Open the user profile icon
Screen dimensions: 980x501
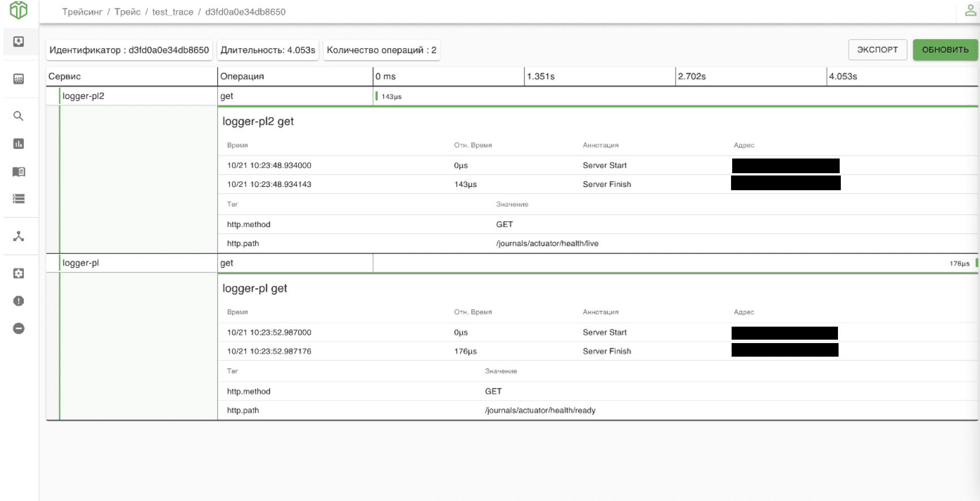click(x=970, y=11)
